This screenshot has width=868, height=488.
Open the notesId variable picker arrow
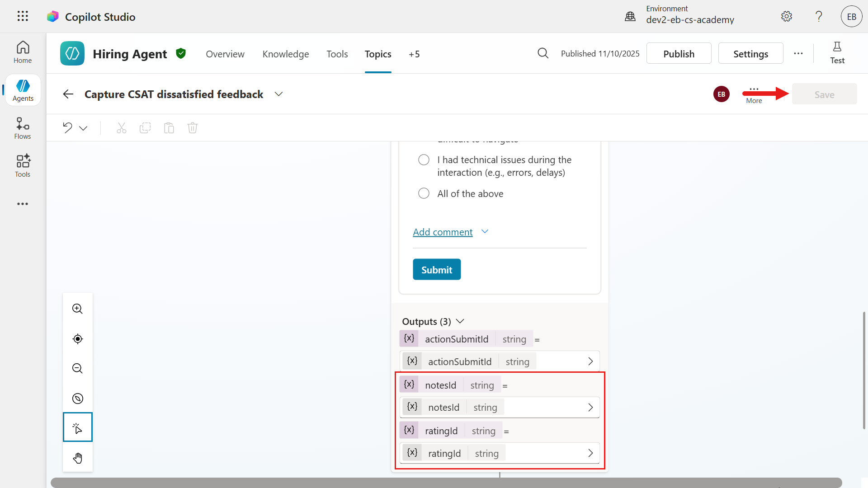point(590,407)
